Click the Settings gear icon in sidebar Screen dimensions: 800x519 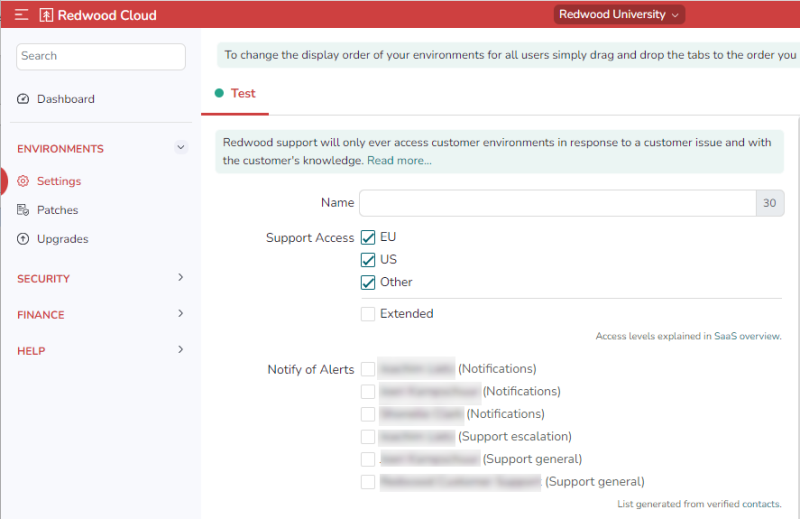click(x=24, y=181)
